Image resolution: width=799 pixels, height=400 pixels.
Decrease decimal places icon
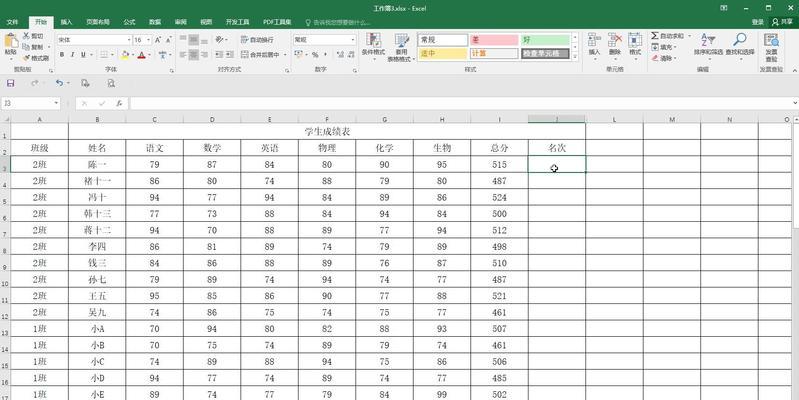click(352, 55)
